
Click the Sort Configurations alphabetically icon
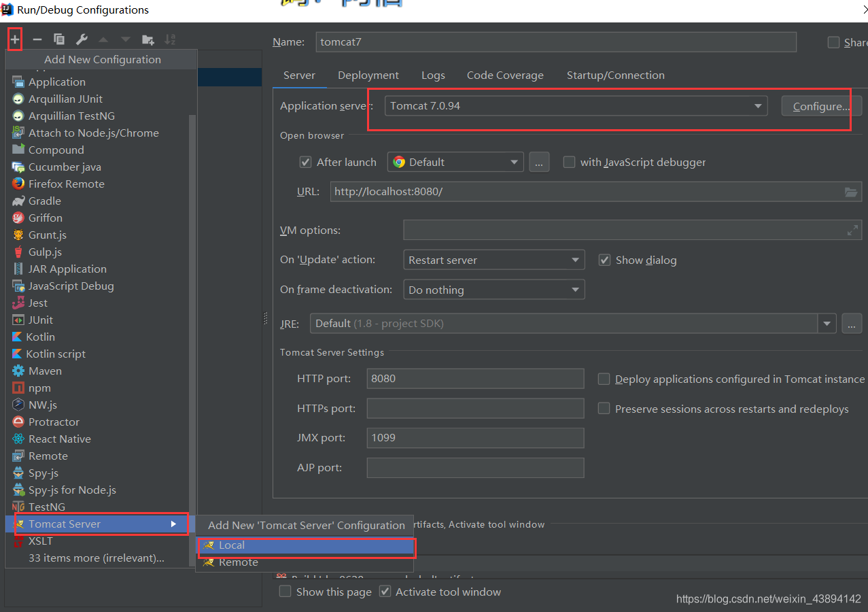[170, 39]
